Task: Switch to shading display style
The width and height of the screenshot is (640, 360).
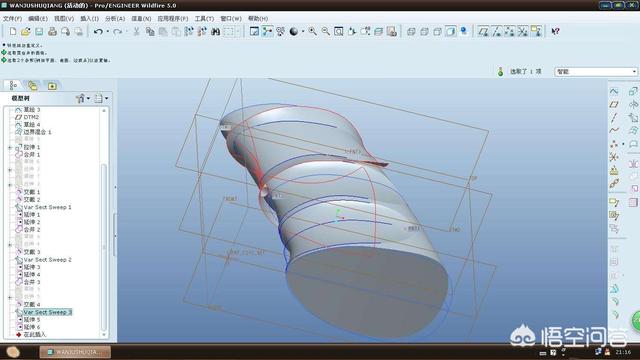Action: (x=451, y=31)
